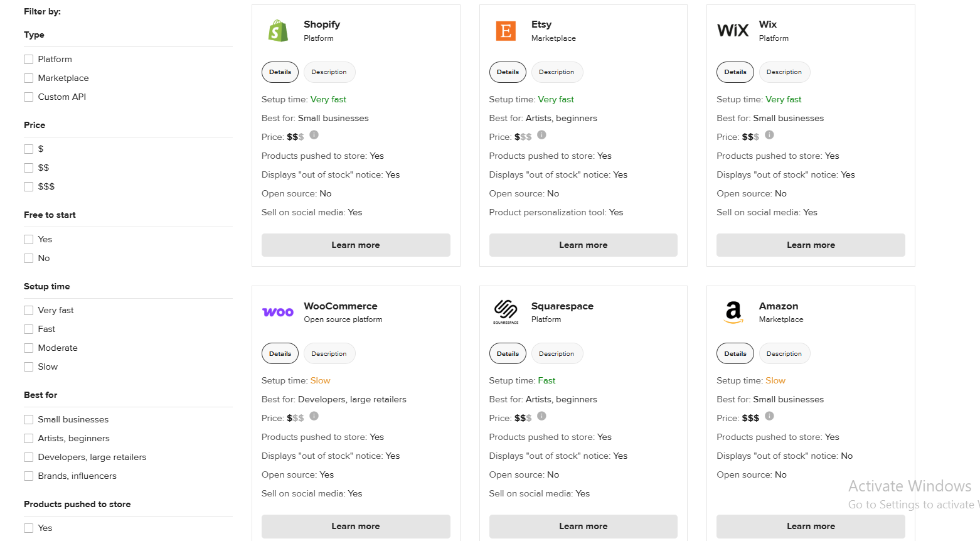Click the Amazon logo
Screen dimensions: 980x541
pos(733,312)
